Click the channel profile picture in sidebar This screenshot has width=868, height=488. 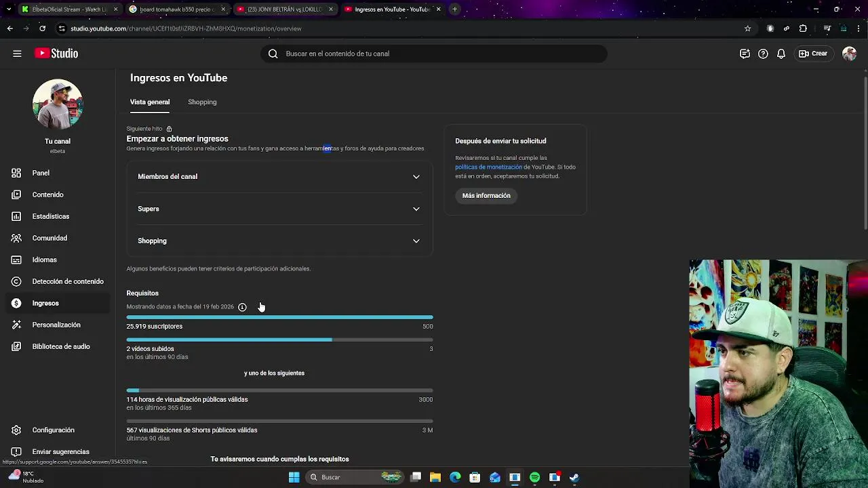coord(58,104)
